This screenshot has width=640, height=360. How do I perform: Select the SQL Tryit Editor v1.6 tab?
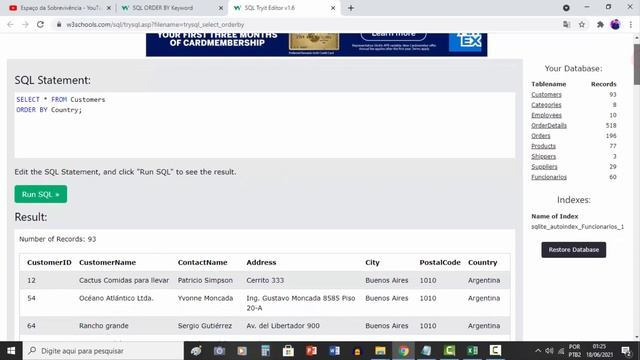coord(284,8)
